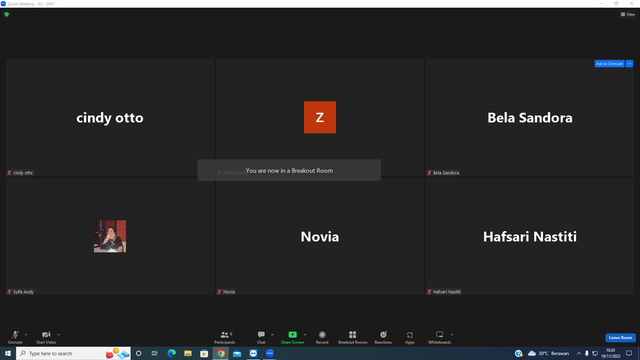Select the cindy otto video tile
Viewport: 640px width, 360px height.
(x=110, y=118)
